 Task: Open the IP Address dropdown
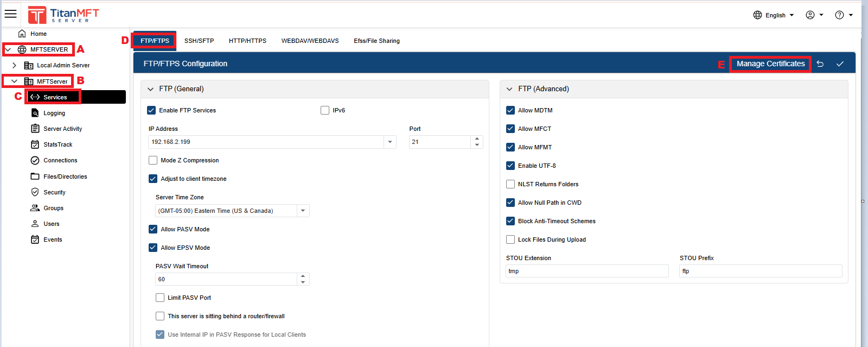[x=390, y=142]
